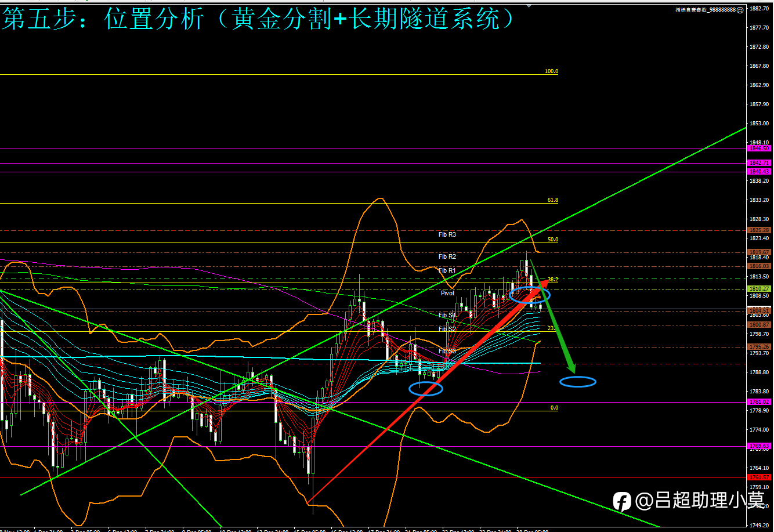Image resolution: width=774 pixels, height=532 pixels.
Task: Click the Fib S2 level label
Action: [447, 330]
